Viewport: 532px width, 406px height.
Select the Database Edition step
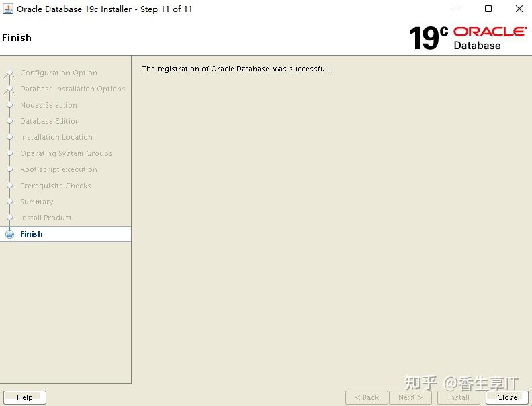pos(50,121)
